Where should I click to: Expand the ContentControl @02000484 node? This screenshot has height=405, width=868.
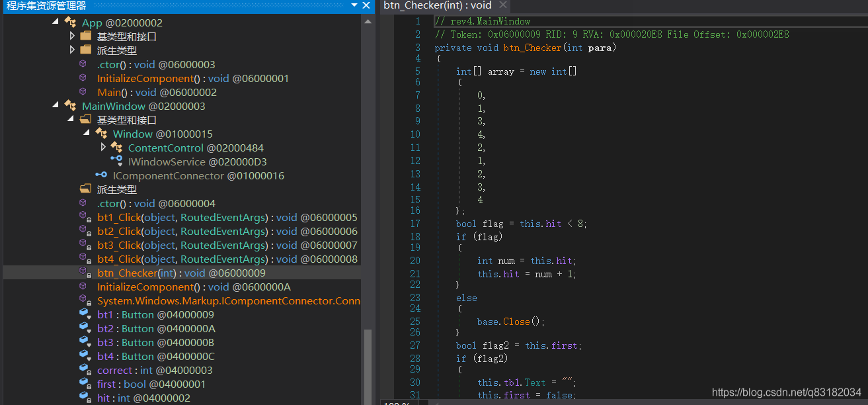point(103,148)
